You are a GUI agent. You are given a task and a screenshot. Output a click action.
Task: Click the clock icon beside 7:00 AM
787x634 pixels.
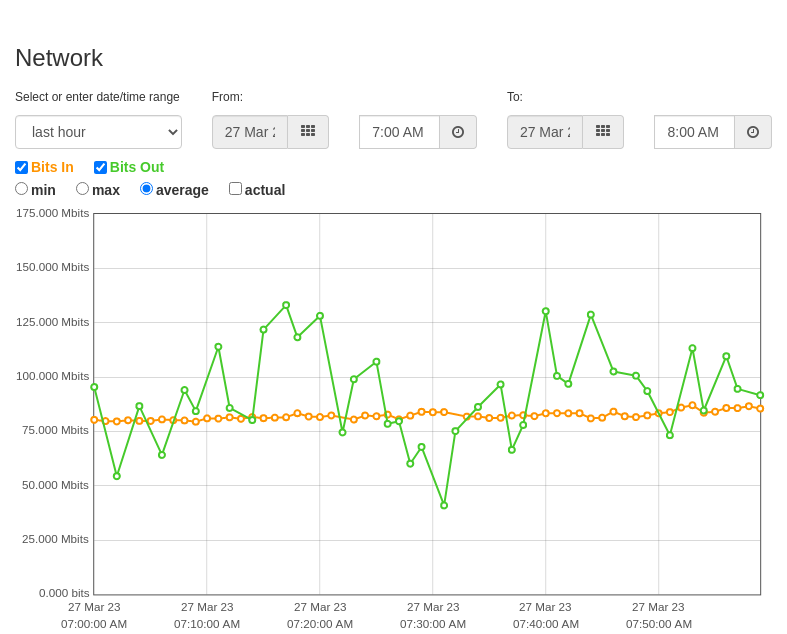[458, 132]
